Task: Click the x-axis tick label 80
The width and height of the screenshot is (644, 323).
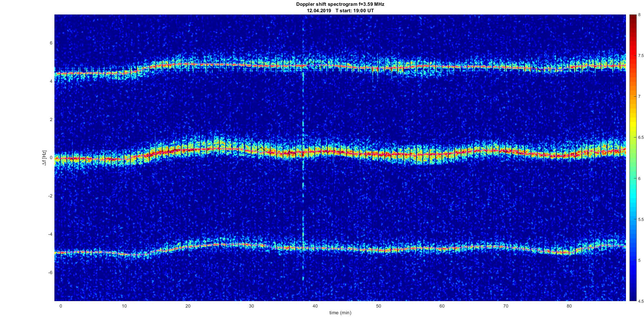Action: coord(569,306)
